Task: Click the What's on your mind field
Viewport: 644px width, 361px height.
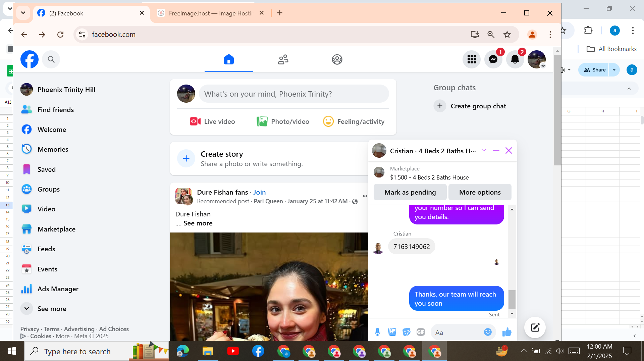Action: pos(294,94)
